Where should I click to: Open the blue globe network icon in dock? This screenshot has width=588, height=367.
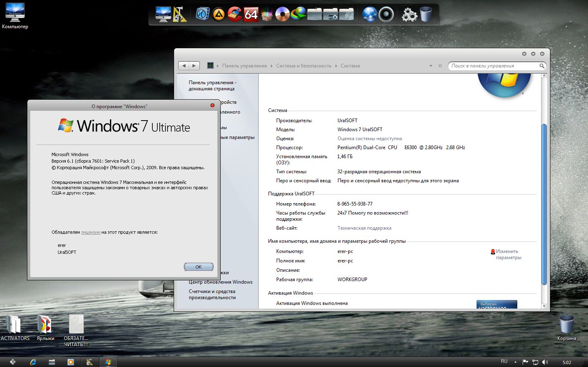click(370, 15)
